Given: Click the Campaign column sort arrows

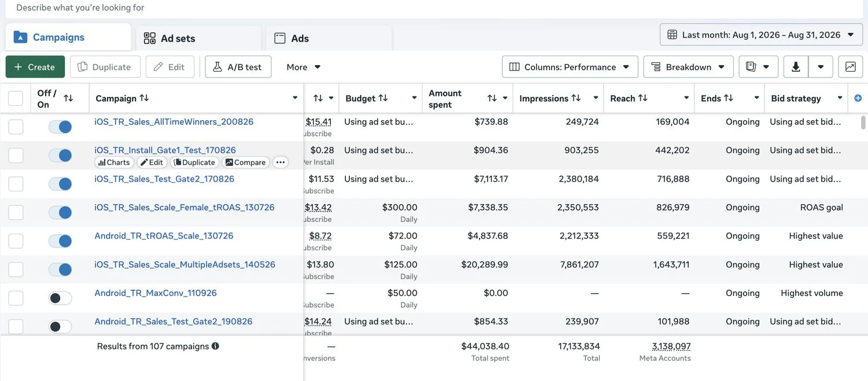Looking at the screenshot, I should (x=144, y=98).
